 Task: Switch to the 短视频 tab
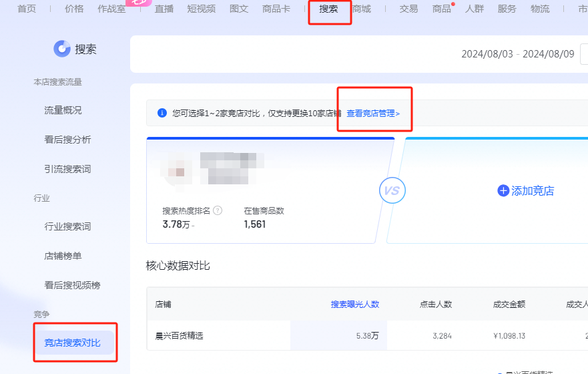(202, 9)
